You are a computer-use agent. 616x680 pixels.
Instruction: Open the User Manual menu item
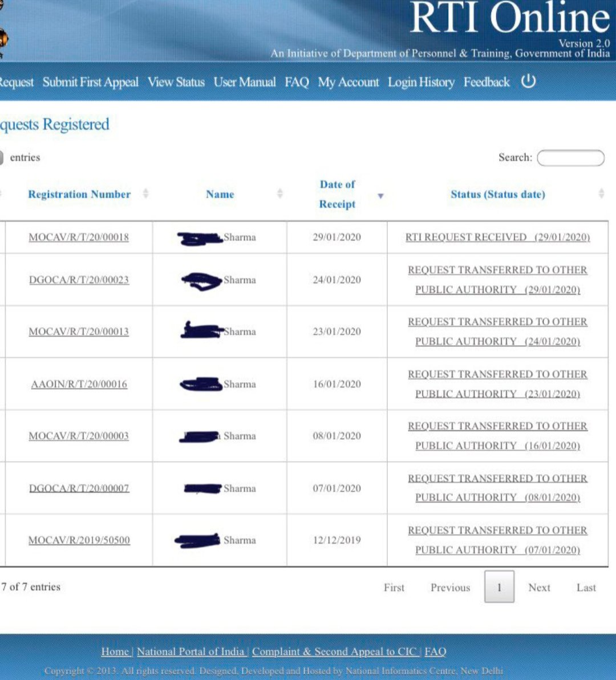click(x=245, y=82)
